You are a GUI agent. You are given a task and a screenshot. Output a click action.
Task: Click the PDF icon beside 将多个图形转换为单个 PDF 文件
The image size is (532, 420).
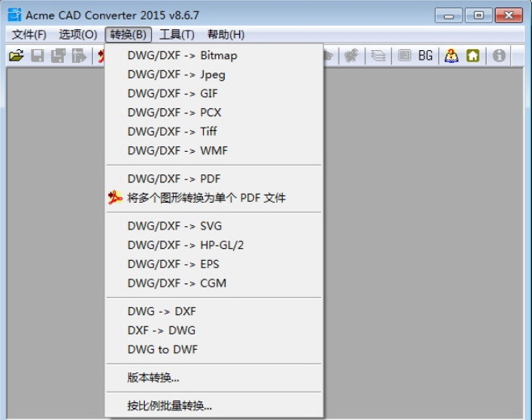(x=115, y=197)
